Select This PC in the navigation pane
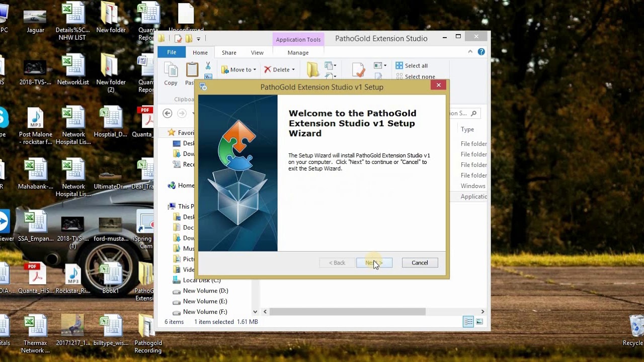The image size is (644, 362). coord(181,206)
